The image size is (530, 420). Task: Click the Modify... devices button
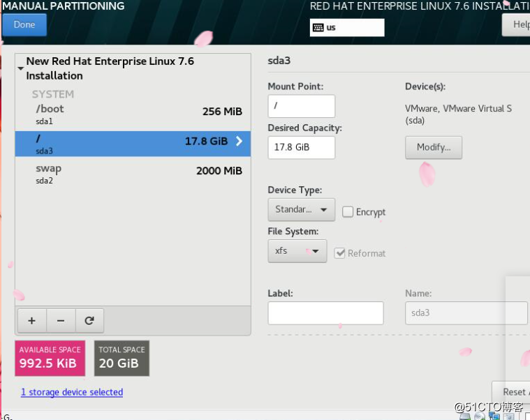coord(434,147)
